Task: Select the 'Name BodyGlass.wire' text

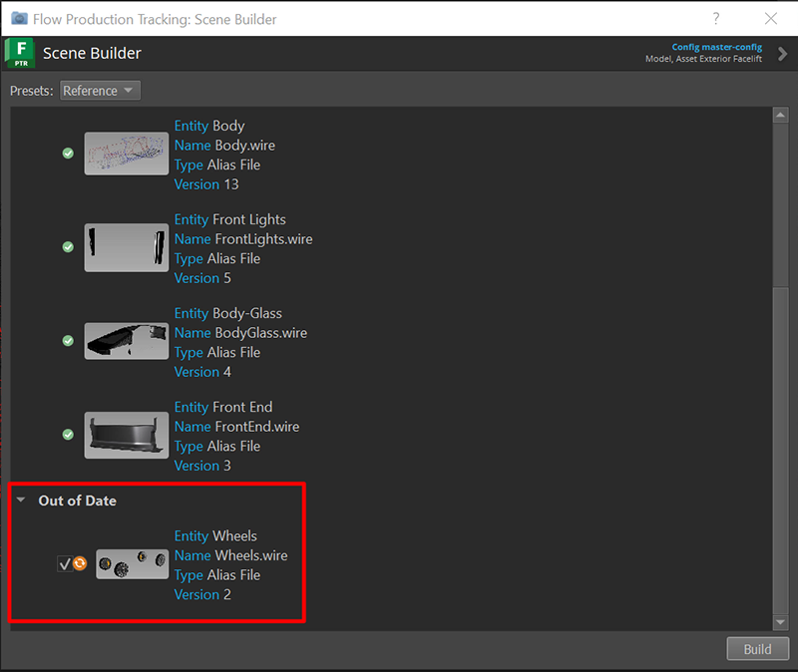Action: click(x=240, y=333)
